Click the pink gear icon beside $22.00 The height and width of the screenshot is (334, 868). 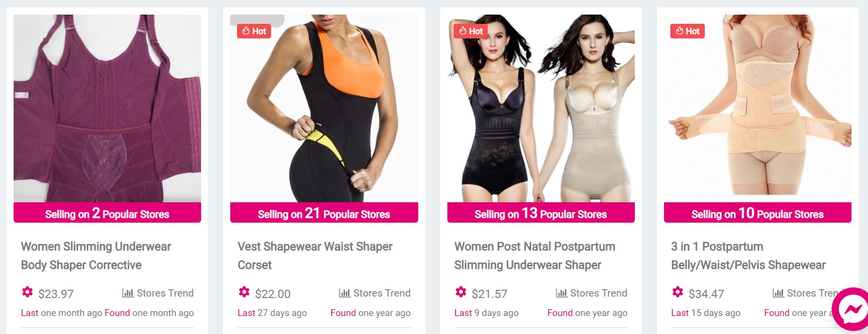pos(244,292)
